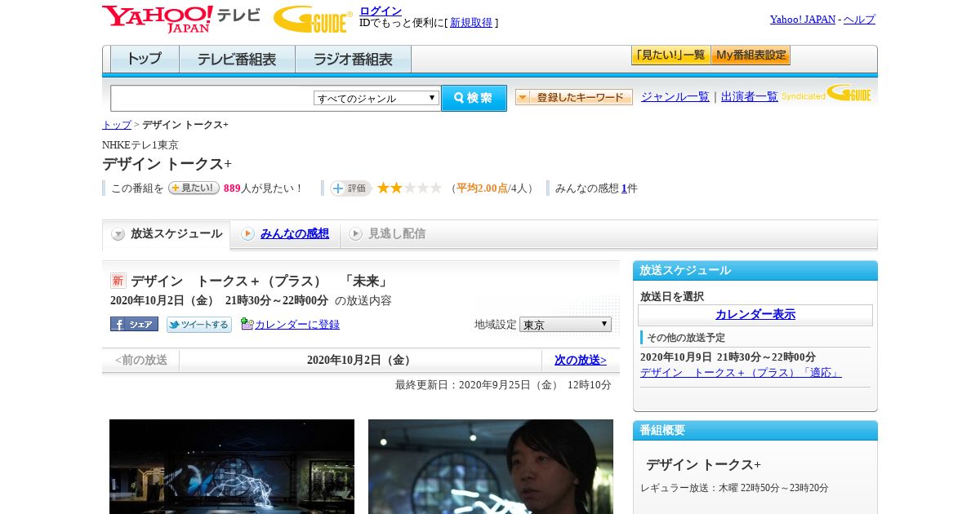Screen dimensions: 980x514
Task: Click the 検索 search button
Action: tap(474, 98)
